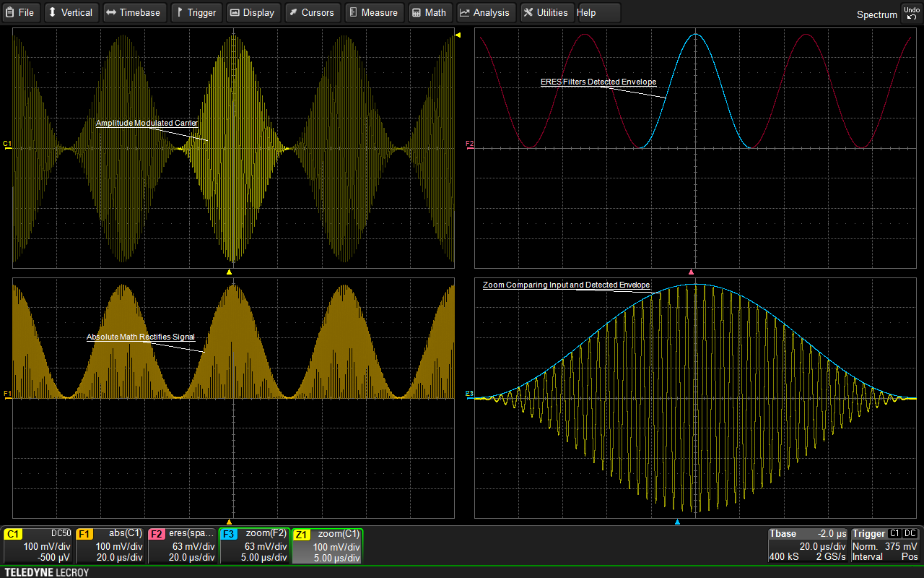Open the Tbase timebase descriptor box
The height and width of the screenshot is (578, 924).
(x=808, y=545)
